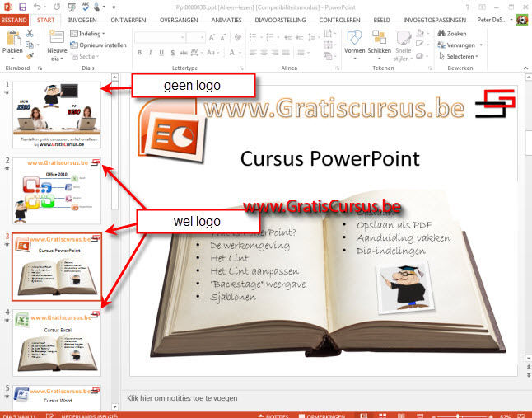
Task: Insert a bulleted list
Action: (x=253, y=37)
